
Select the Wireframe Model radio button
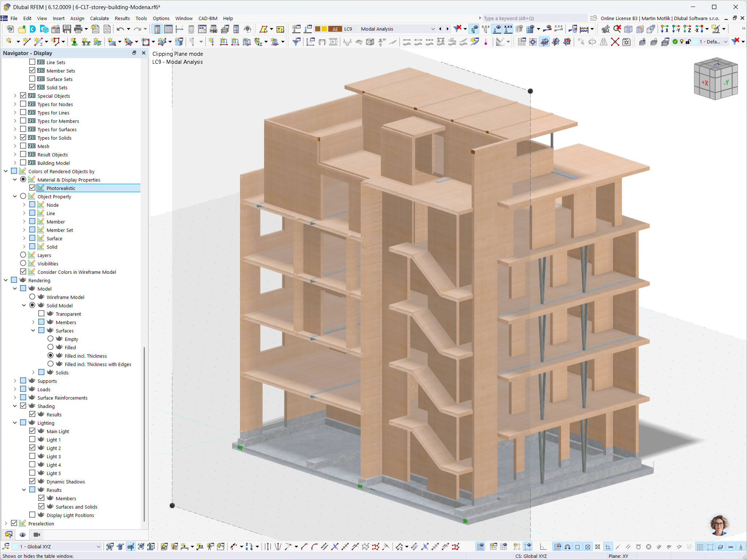(32, 297)
